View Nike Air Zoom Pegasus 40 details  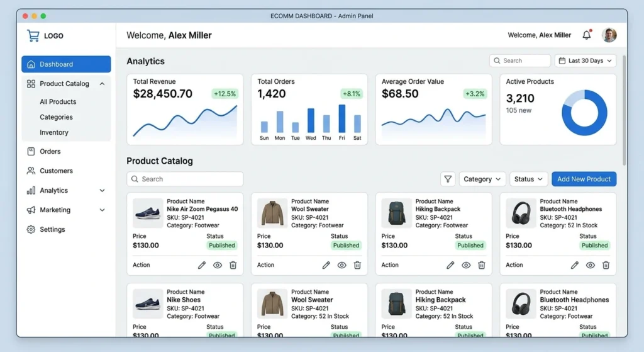click(x=217, y=265)
